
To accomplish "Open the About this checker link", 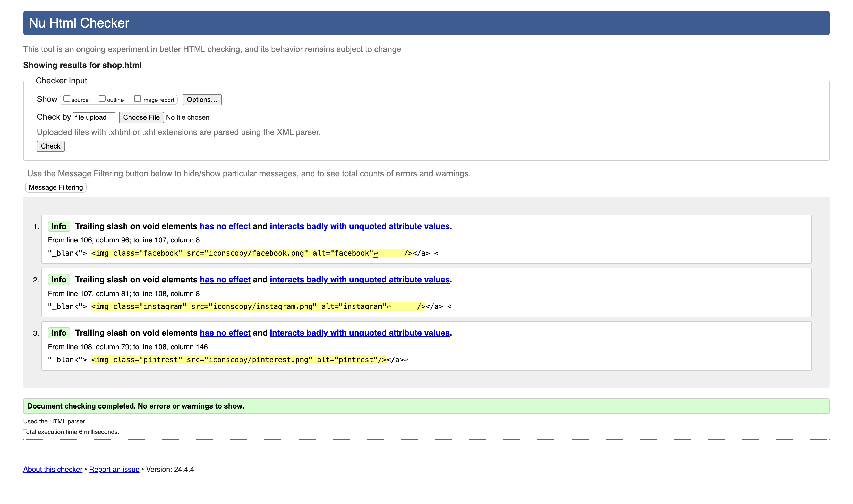I will point(53,469).
